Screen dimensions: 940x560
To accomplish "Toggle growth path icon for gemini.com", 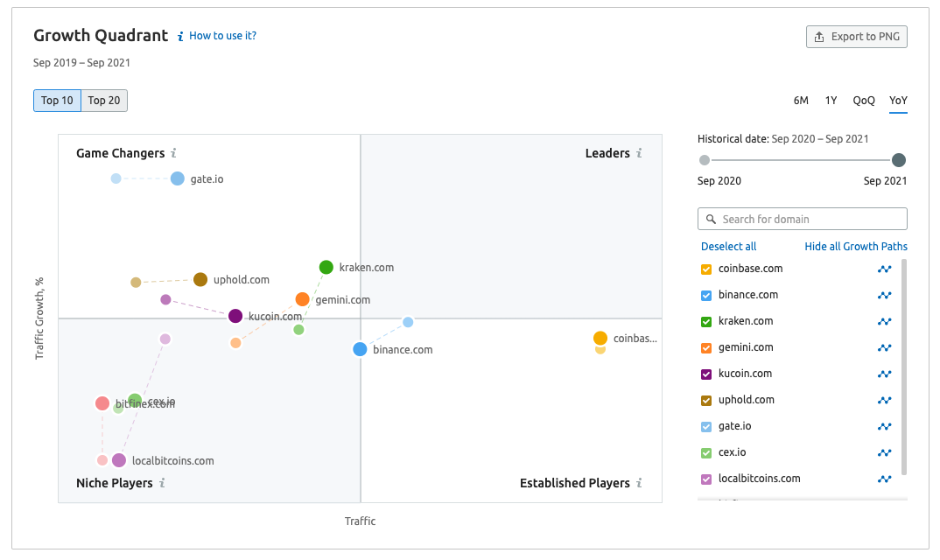I will pos(884,347).
